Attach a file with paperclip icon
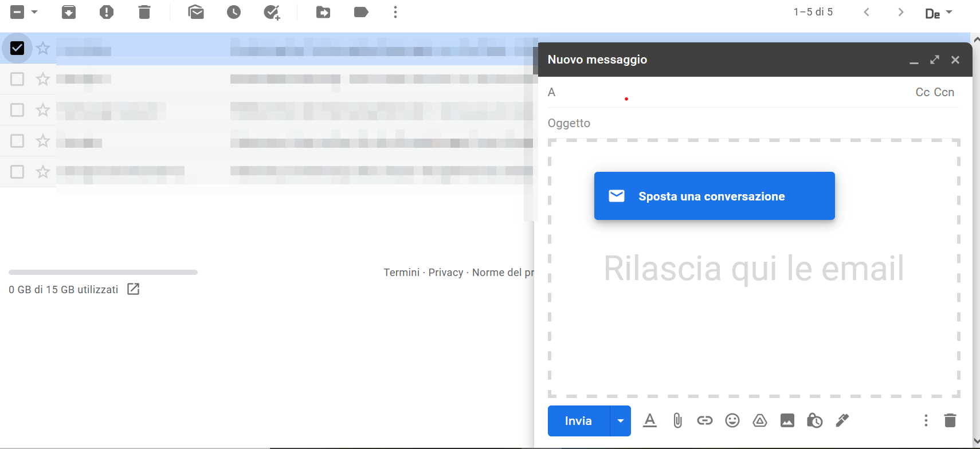 coord(677,421)
